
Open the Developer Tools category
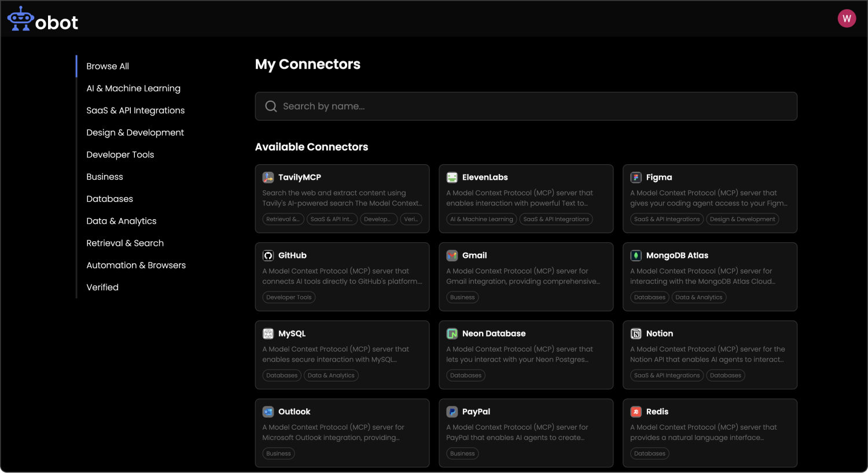click(x=120, y=155)
